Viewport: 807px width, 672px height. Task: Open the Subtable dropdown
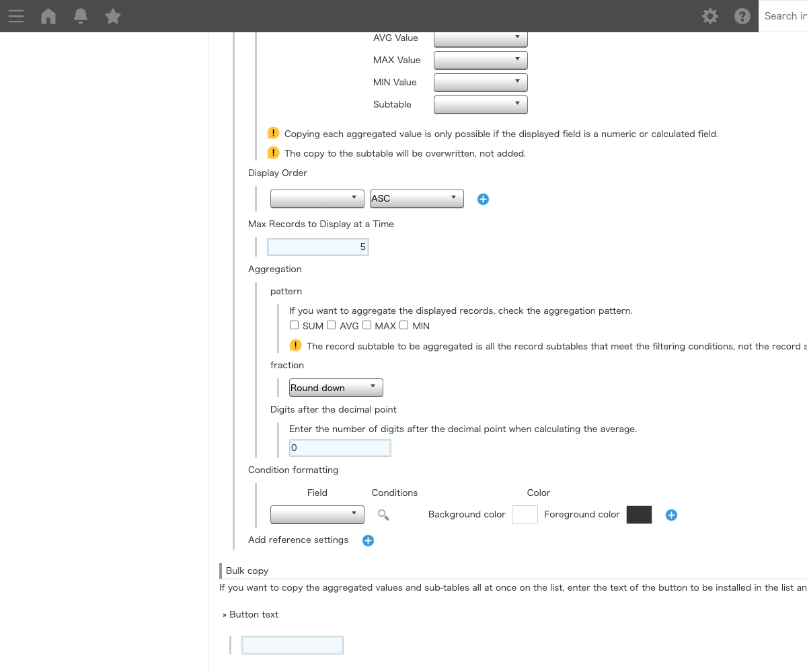[x=481, y=104]
